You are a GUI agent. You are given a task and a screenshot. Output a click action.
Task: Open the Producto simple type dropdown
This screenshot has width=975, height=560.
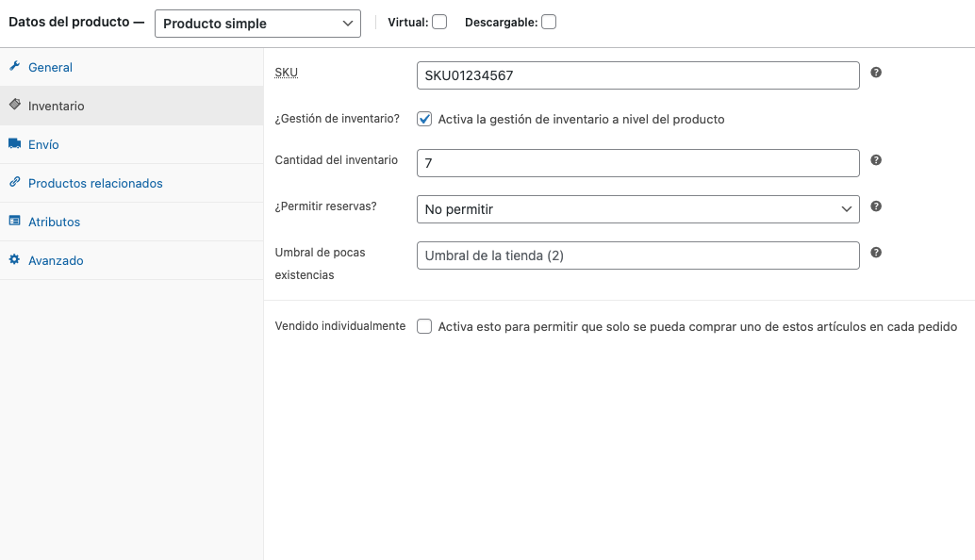click(x=257, y=24)
